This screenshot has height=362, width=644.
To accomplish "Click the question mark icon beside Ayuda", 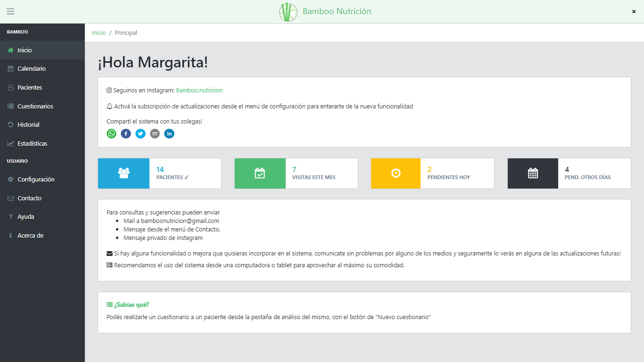I will 10,217.
